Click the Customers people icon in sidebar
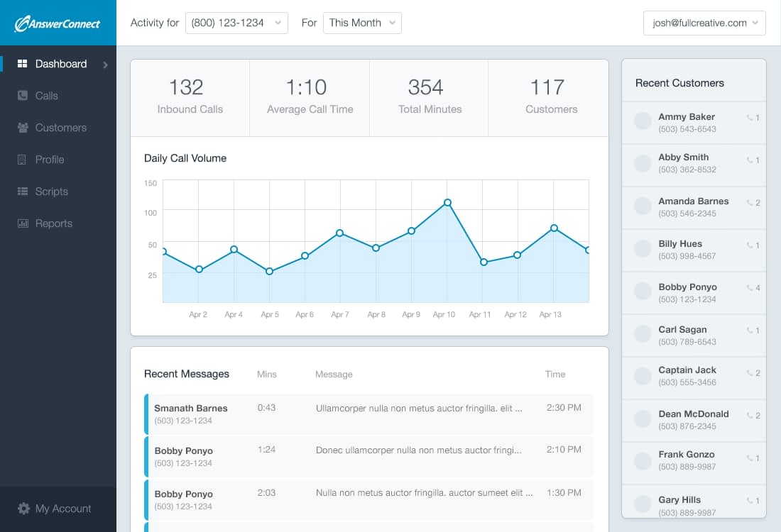Viewport: 781px width, 532px height. tap(23, 128)
